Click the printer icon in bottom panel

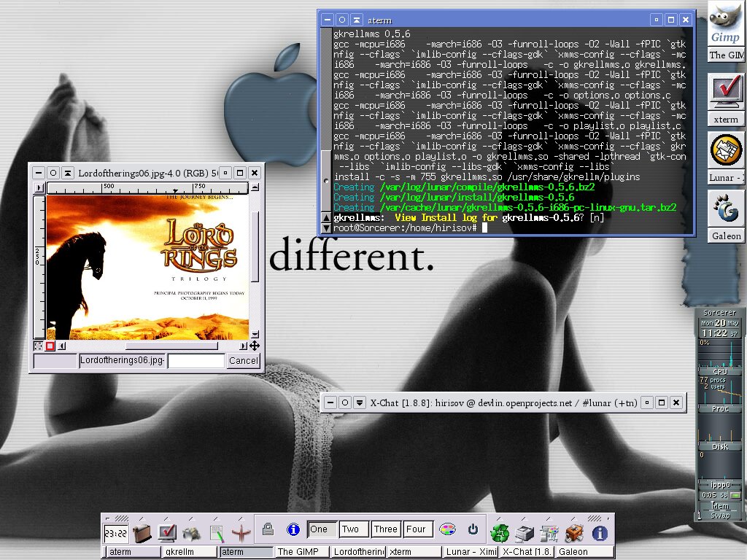click(x=525, y=532)
